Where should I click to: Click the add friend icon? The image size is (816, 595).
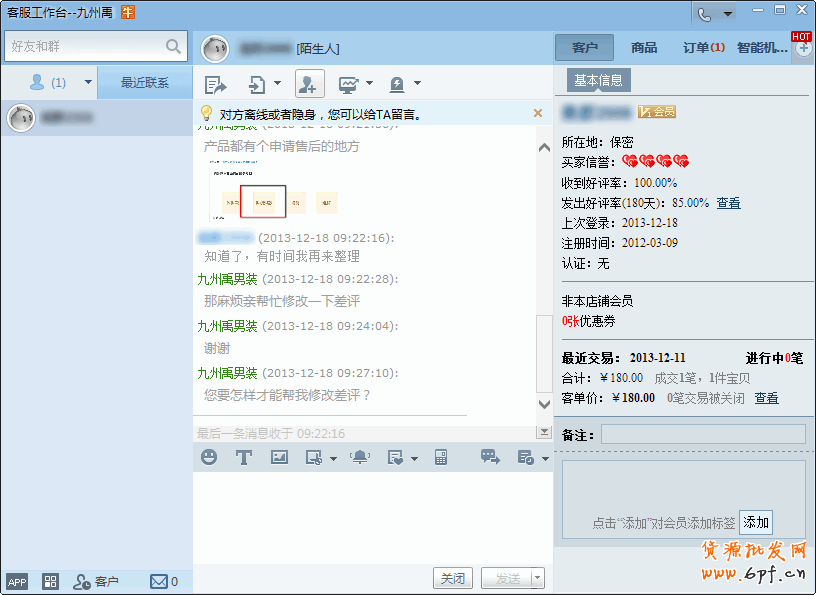(x=310, y=84)
